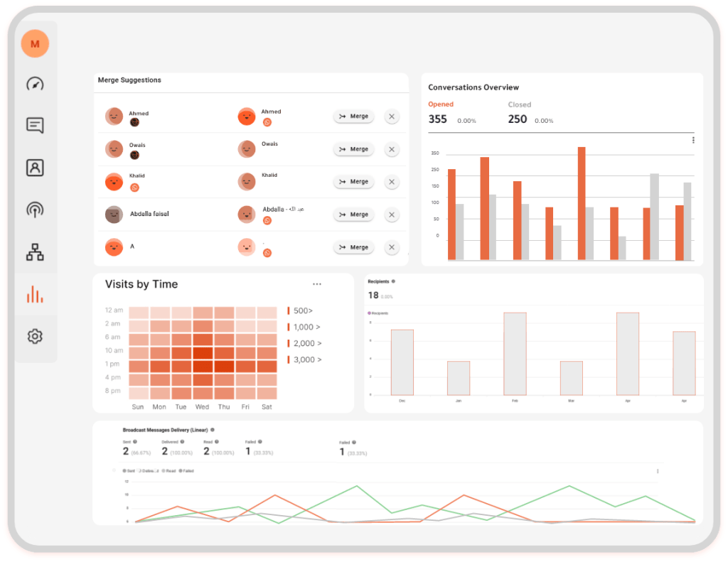Image resolution: width=728 pixels, height=562 pixels.
Task: Click the orange M profile avatar
Action: [x=35, y=44]
